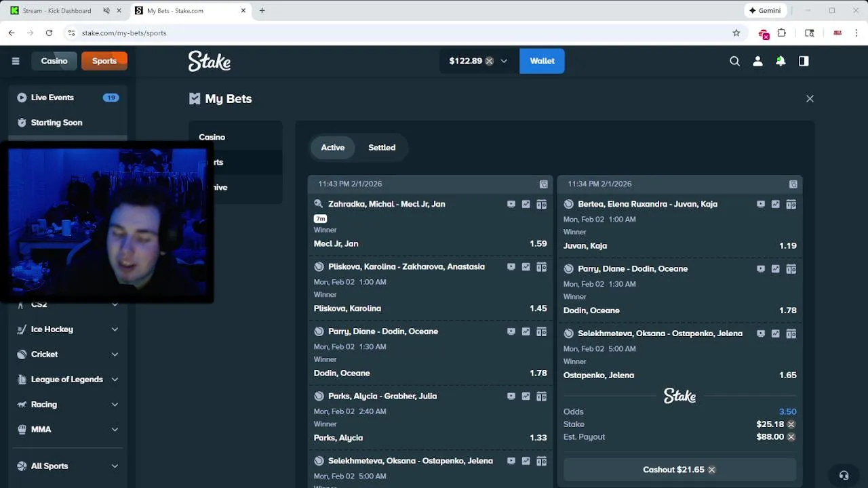
Task: Watch live stream for Zahradka - Mecl Jr match
Action: coord(511,204)
